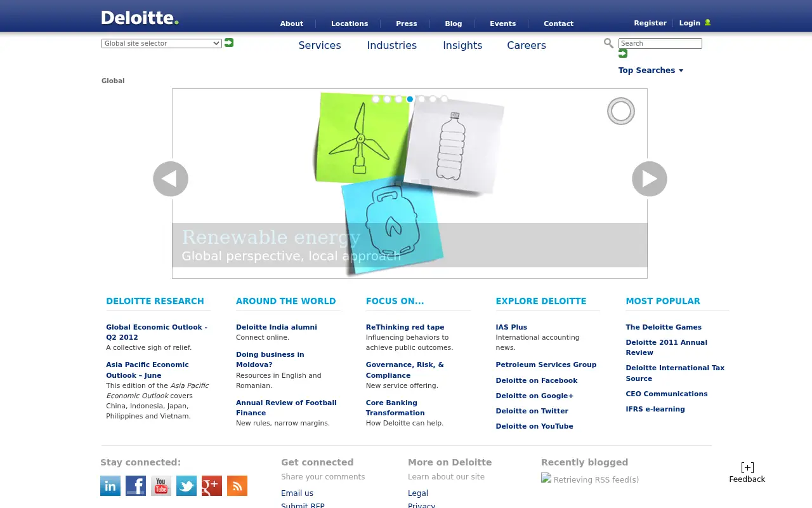This screenshot has width=812, height=508.
Task: Open the YouTube social icon
Action: 161,486
